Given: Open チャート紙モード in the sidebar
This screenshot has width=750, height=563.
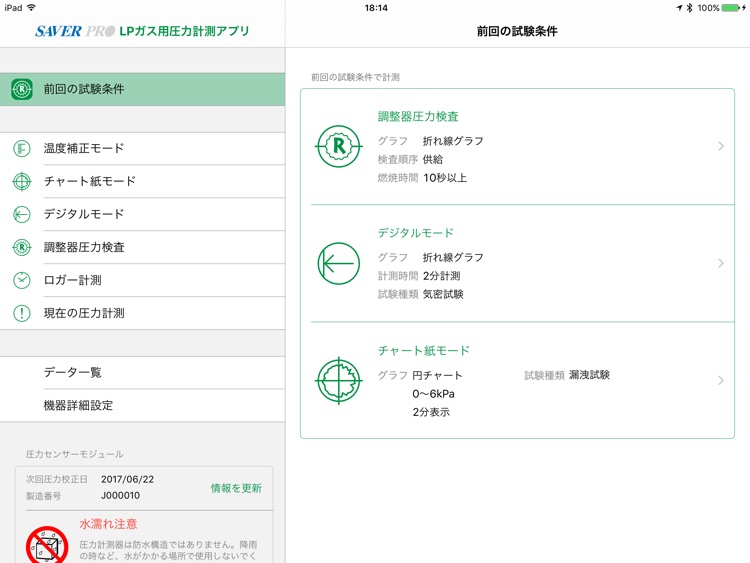Looking at the screenshot, I should click(143, 181).
